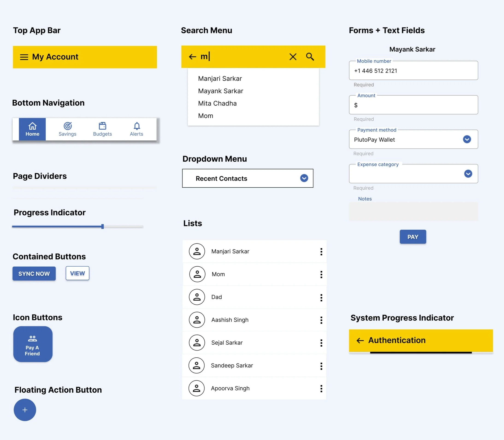Click the PAY button
Viewport: 504px width, 440px height.
[413, 237]
